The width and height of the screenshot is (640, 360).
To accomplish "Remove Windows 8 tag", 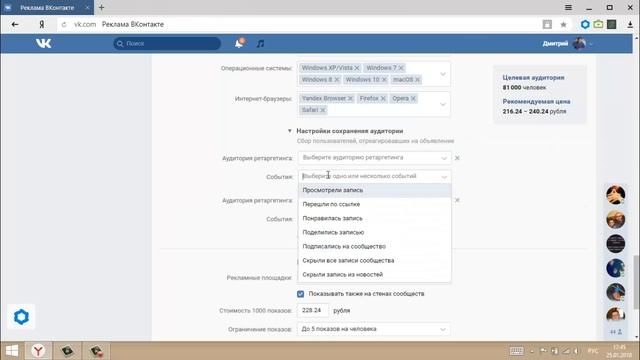I will [x=337, y=80].
